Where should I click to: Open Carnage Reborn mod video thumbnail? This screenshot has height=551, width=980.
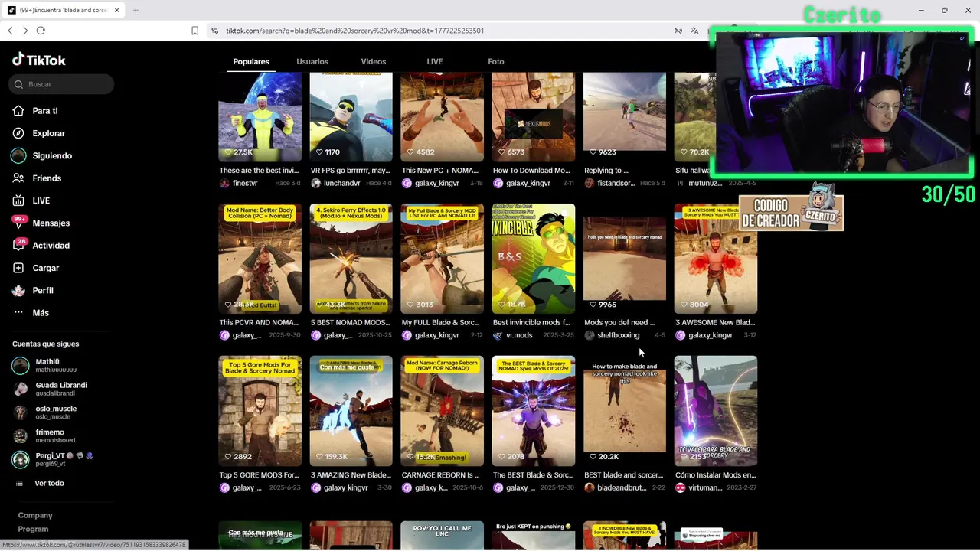pyautogui.click(x=442, y=411)
